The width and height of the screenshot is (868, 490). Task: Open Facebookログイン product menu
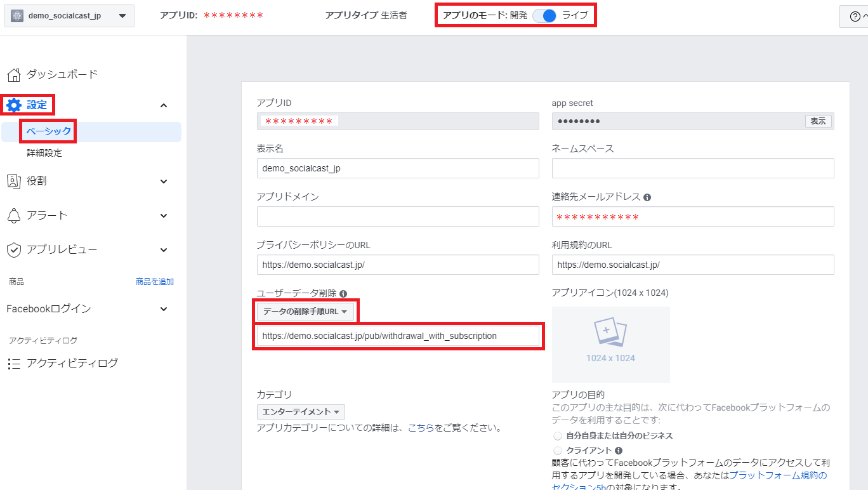coord(49,309)
